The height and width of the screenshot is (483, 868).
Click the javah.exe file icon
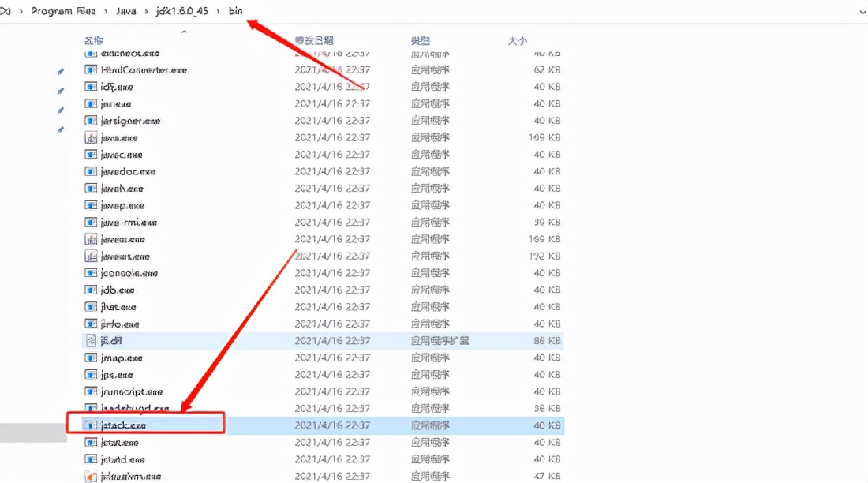point(91,189)
